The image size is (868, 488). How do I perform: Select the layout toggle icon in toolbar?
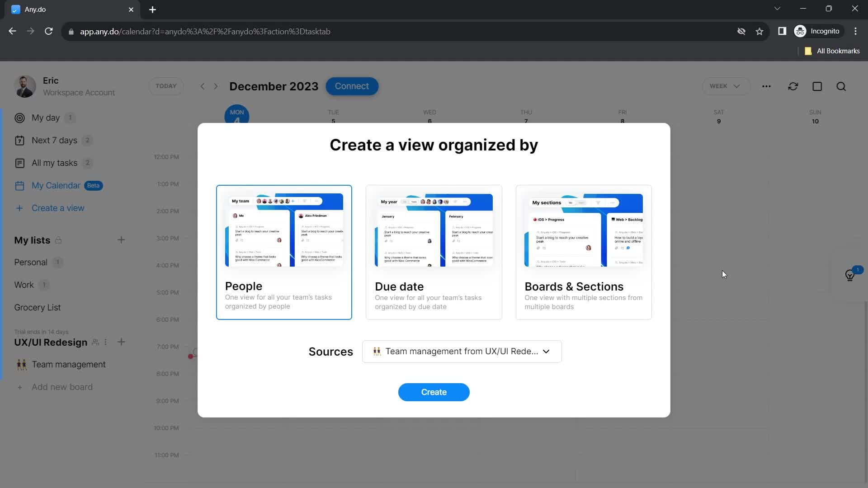[x=817, y=86]
